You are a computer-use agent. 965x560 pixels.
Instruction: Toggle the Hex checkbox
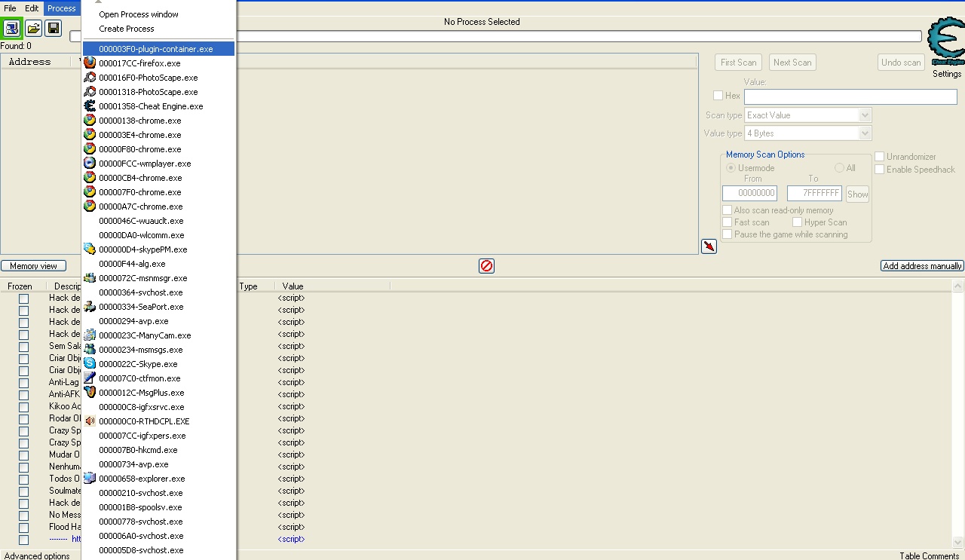pos(718,96)
